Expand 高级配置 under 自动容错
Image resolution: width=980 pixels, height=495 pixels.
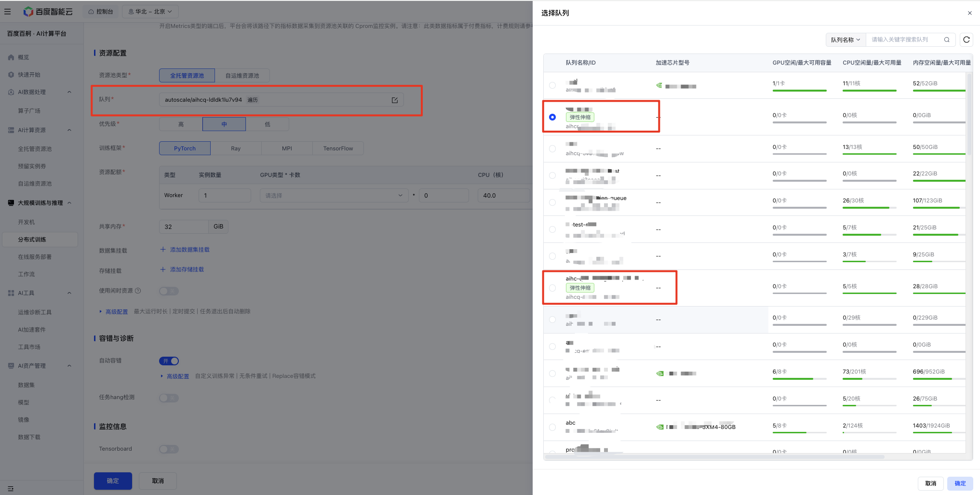[175, 376]
